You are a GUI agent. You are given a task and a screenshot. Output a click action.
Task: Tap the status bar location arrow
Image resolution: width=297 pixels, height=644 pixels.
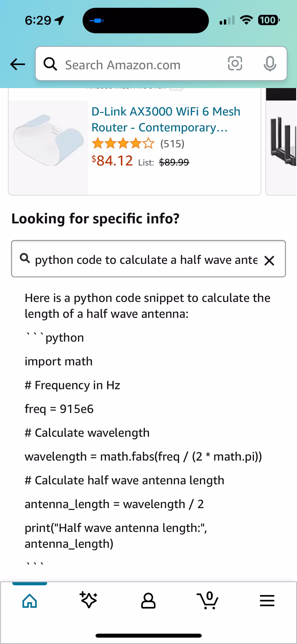(x=59, y=20)
